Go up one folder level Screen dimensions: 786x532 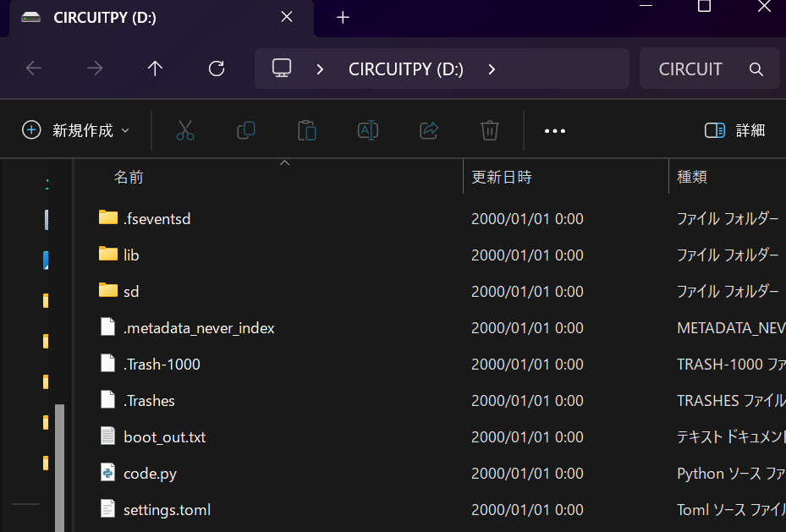156,69
